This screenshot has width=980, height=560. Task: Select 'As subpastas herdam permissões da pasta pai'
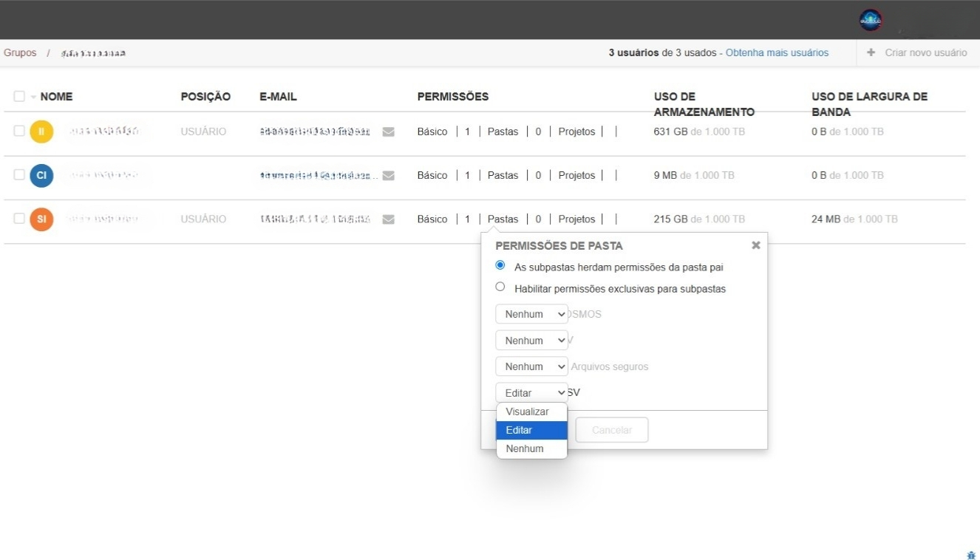click(x=500, y=264)
